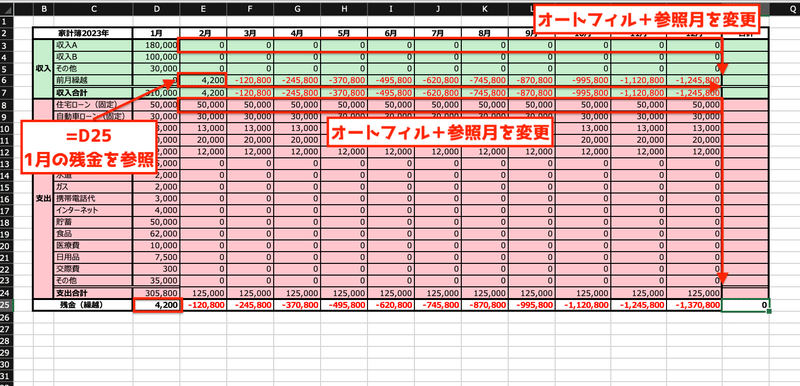This screenshot has height=386, width=800.
Task: Click the -495,800 cell in 残金 row
Action: [344, 305]
